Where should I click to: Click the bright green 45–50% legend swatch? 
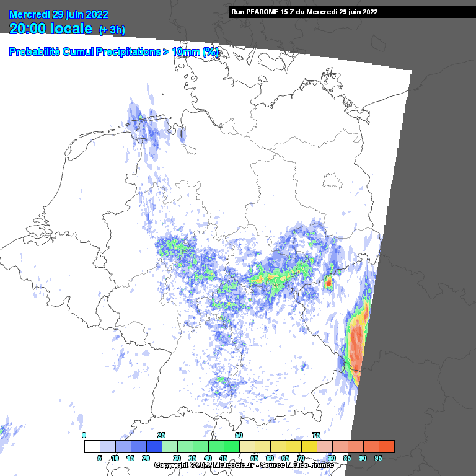pos(231,446)
